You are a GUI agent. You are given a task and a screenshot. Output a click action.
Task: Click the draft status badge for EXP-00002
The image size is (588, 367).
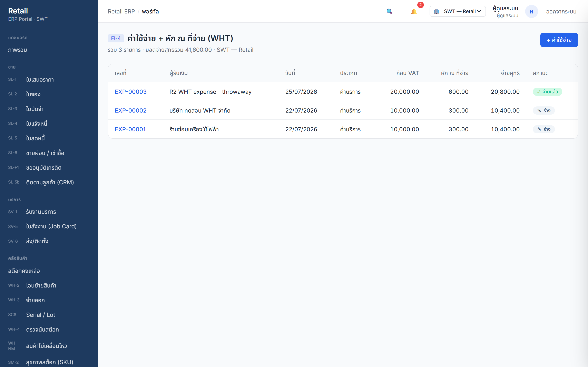tap(543, 111)
